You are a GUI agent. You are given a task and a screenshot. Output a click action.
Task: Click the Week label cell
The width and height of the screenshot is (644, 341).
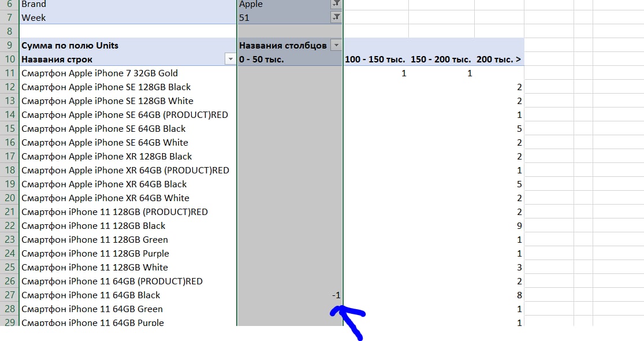(128, 18)
